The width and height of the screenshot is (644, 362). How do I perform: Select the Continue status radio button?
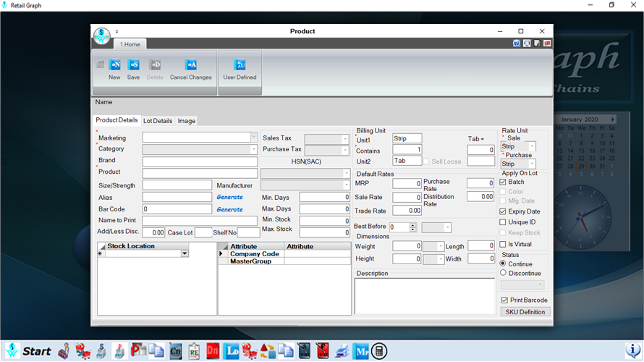tap(503, 264)
